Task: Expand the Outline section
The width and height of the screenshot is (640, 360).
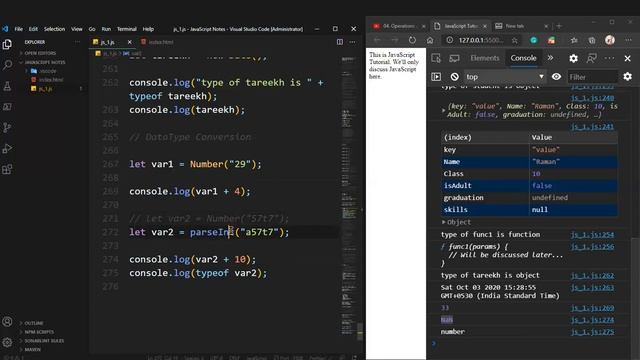Action: pyautogui.click(x=33, y=323)
